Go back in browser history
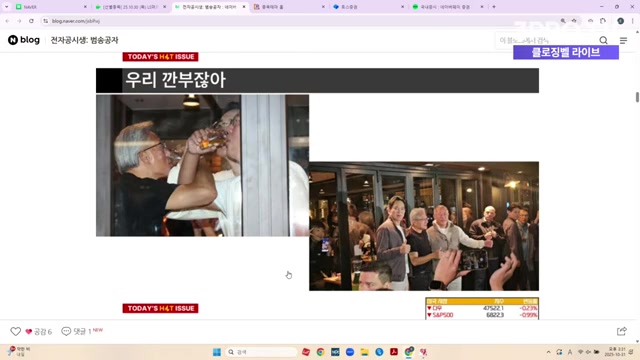Image resolution: width=640 pixels, height=360 pixels. (x=8, y=21)
